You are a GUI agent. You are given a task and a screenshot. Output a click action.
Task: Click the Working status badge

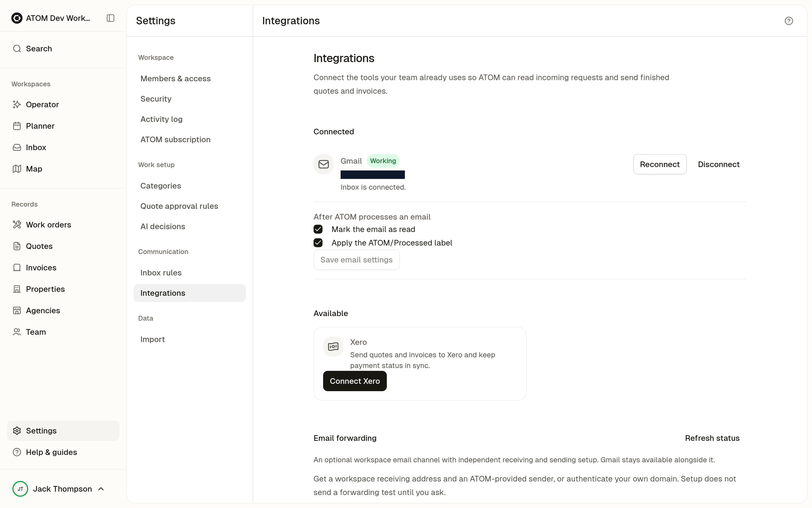pos(383,161)
